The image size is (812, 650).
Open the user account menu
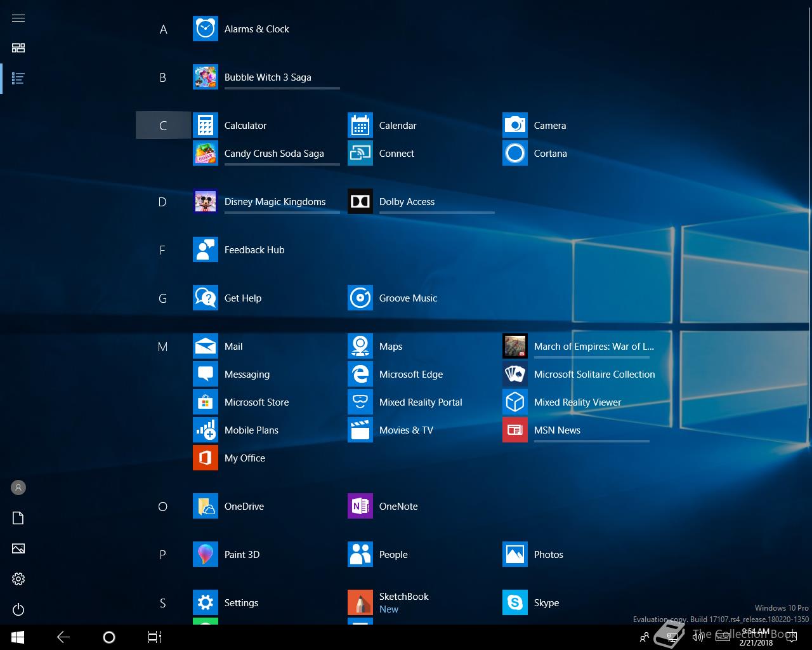(x=18, y=487)
